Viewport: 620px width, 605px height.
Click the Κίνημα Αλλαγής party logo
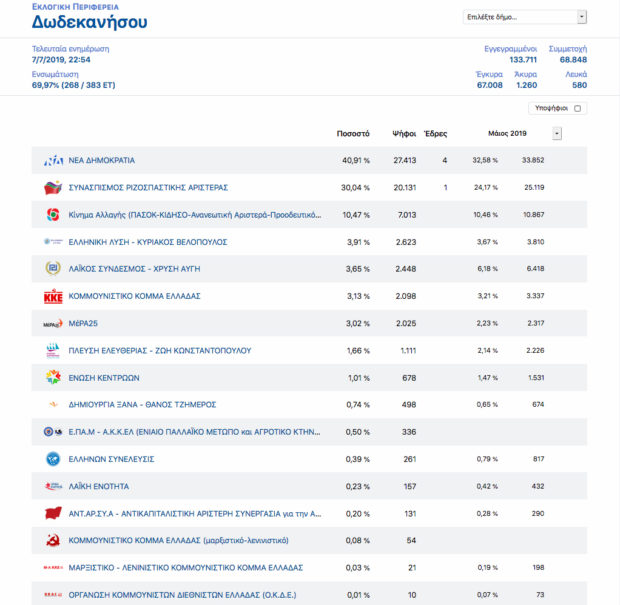coord(53,215)
